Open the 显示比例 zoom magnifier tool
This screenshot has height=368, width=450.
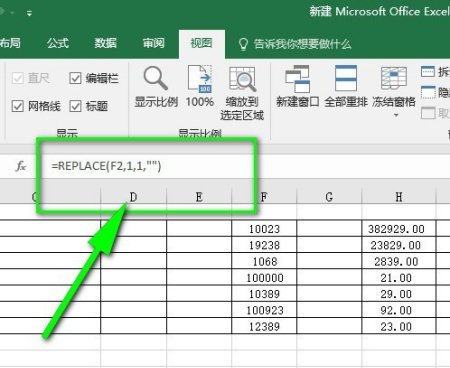pos(156,86)
